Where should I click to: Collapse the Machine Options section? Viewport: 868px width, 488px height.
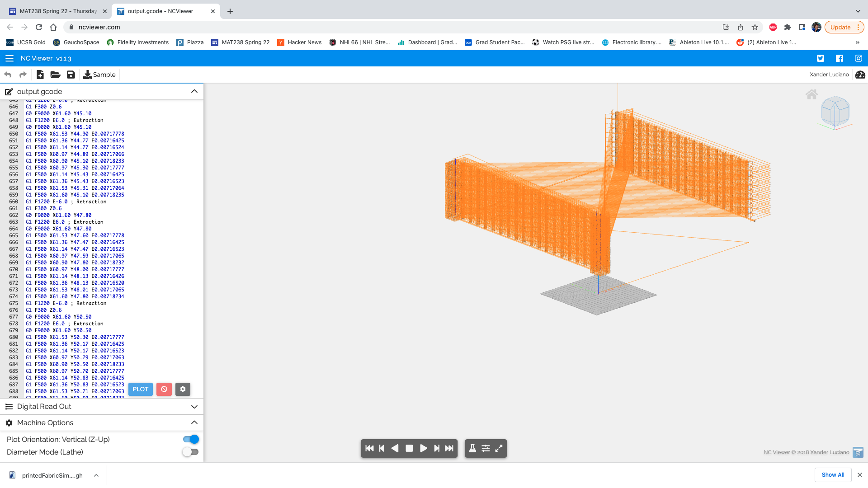[194, 423]
